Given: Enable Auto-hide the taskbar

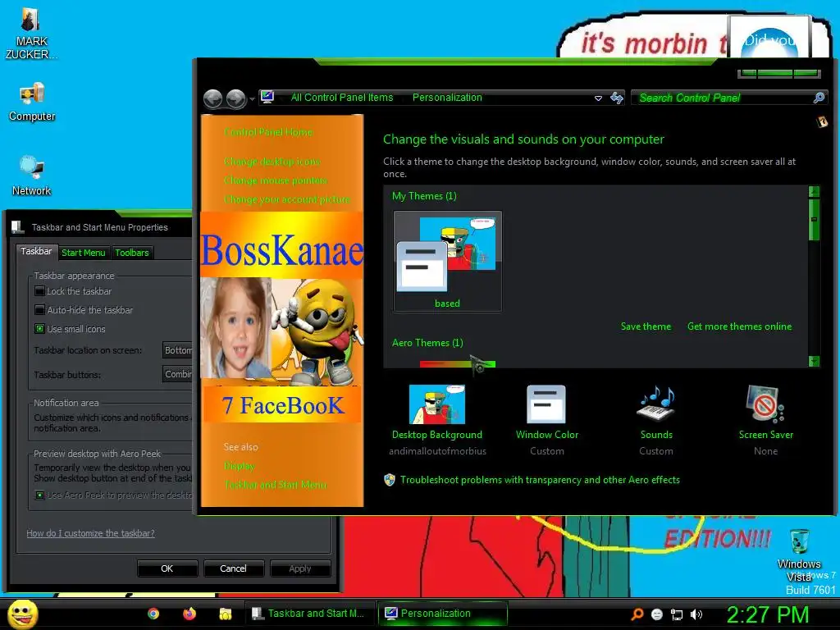Looking at the screenshot, I should [x=39, y=309].
